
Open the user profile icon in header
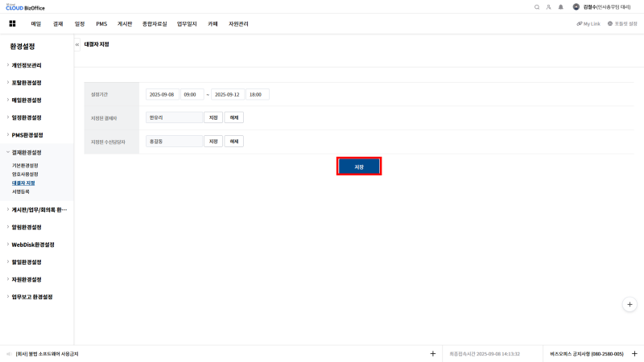point(548,6)
